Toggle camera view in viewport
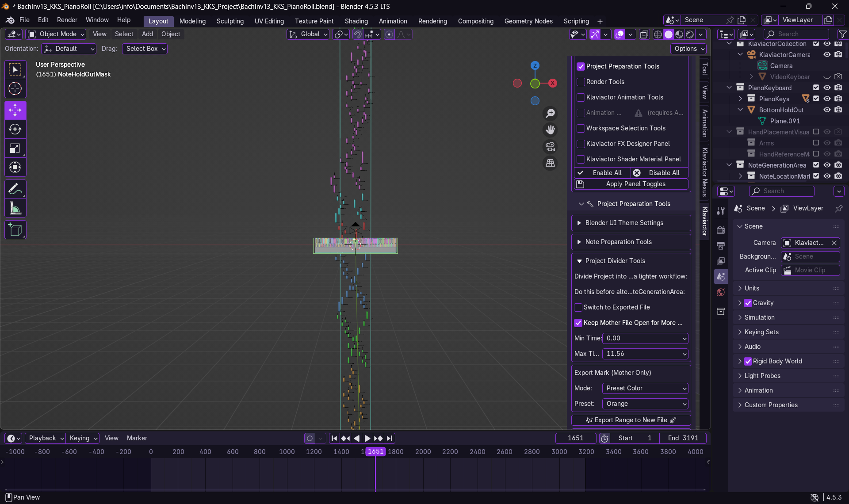This screenshot has height=504, width=849. [550, 146]
